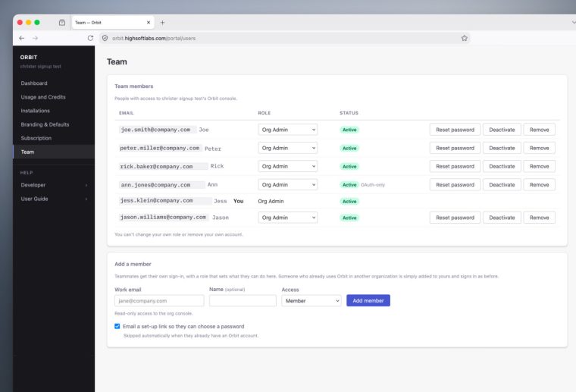Go to Installations in the sidebar

point(54,111)
